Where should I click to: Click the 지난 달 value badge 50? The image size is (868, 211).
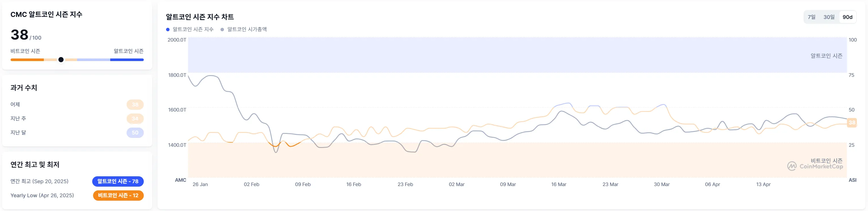pyautogui.click(x=135, y=133)
